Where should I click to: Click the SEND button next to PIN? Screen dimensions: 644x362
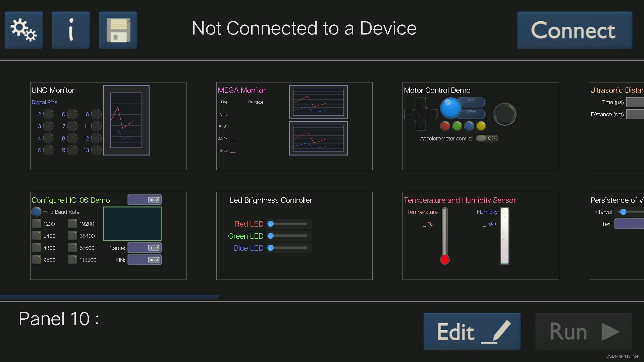[154, 260]
